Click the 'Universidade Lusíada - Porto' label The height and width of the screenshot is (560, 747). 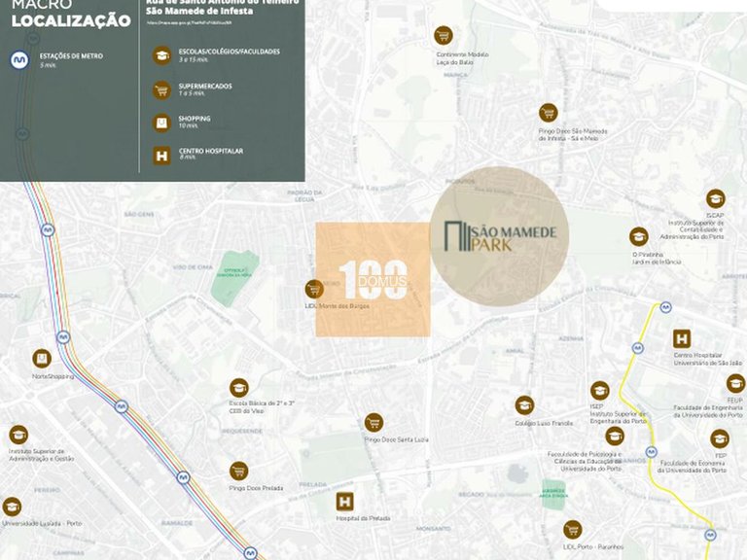42,523
